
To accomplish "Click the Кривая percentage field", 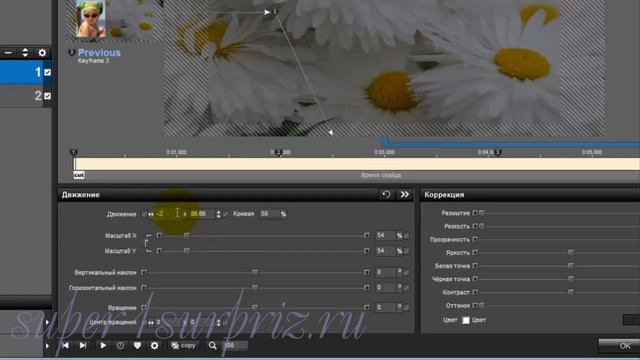I will click(x=269, y=214).
